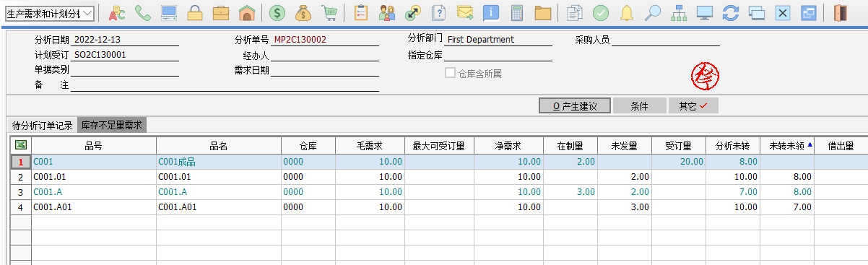Image resolution: width=868 pixels, height=265 pixels.
Task: Click the blue refresh arrows icon
Action: (731, 12)
